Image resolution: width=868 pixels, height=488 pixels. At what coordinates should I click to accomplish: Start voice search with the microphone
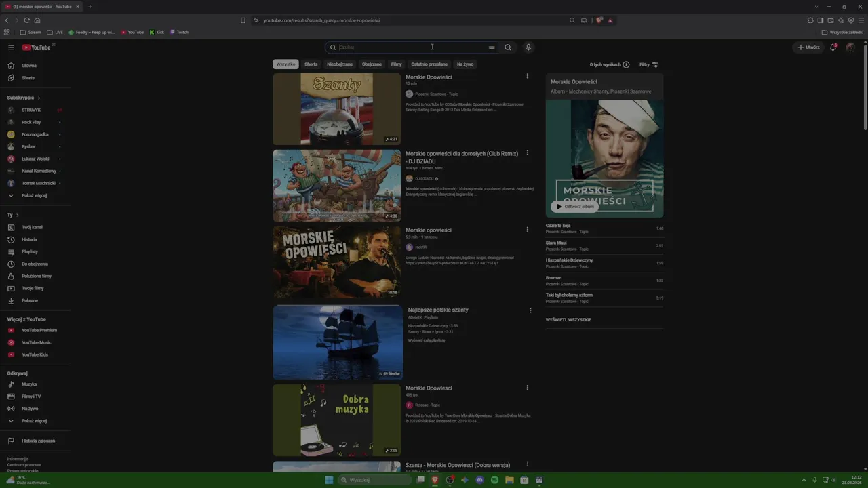[x=528, y=47]
